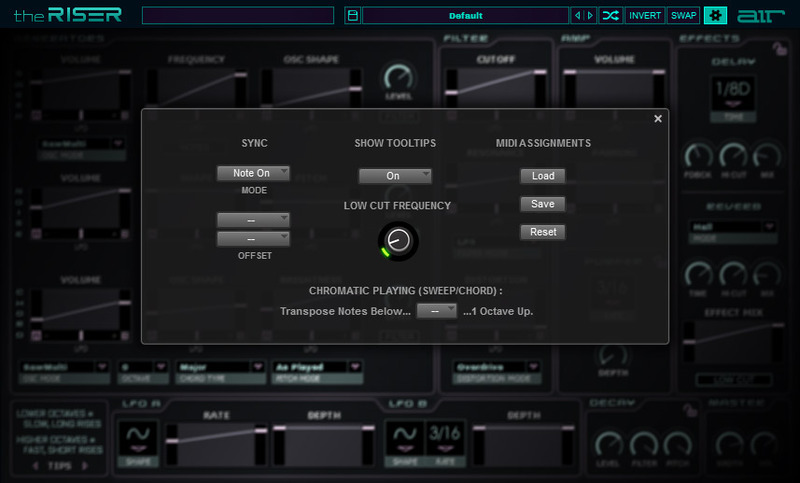Viewport: 800px width, 483px height.
Task: Click the 'Default' preset name field
Action: tap(465, 16)
